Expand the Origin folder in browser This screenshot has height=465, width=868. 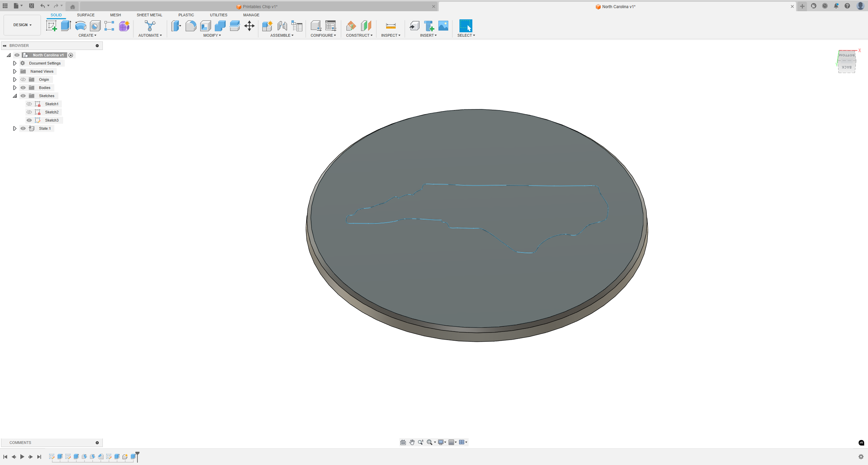[14, 79]
